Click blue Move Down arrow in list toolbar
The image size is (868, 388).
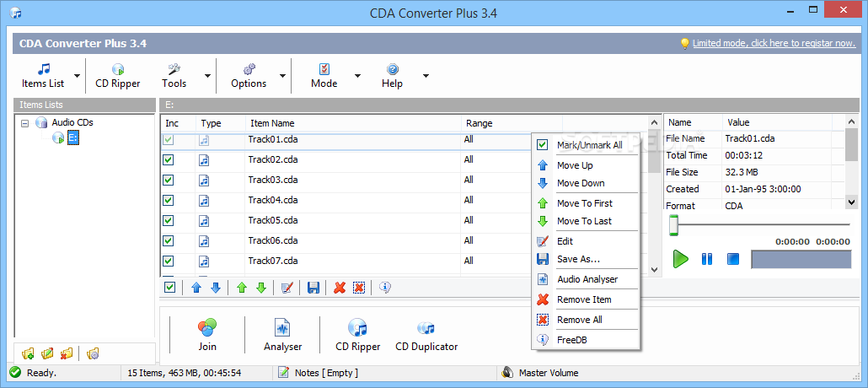tap(216, 287)
